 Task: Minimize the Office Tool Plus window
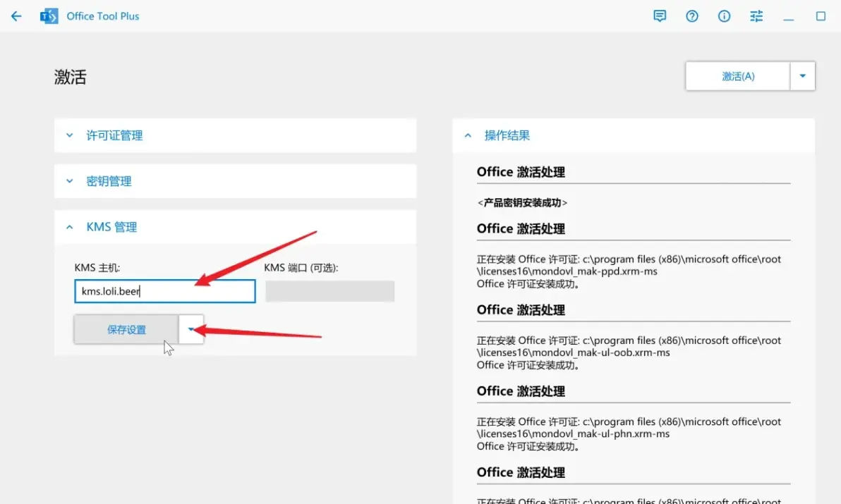tap(789, 18)
